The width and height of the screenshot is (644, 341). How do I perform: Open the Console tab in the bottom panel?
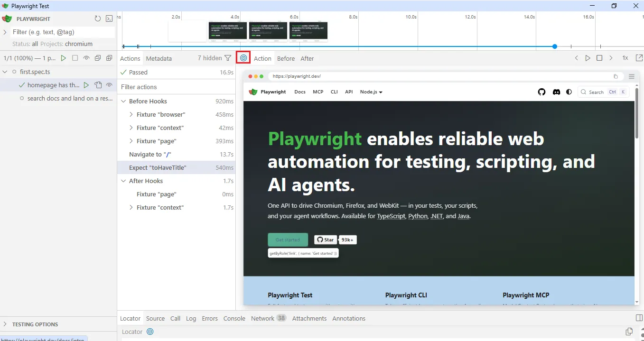[234, 318]
